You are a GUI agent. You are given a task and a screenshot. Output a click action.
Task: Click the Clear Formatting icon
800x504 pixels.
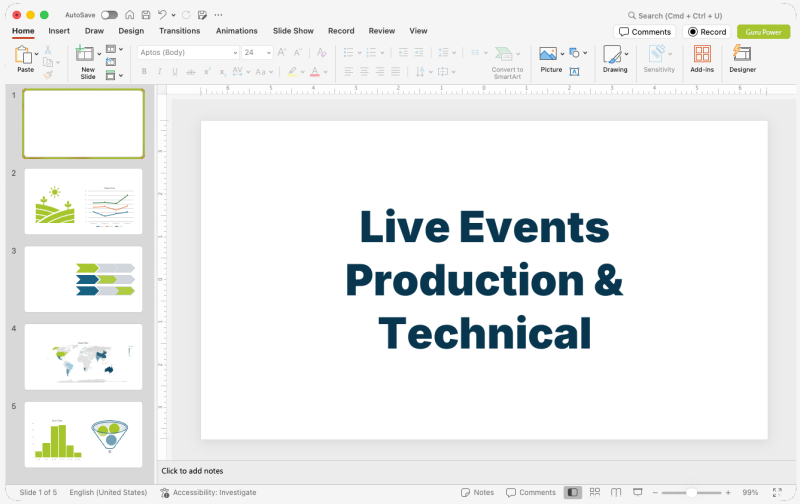click(321, 52)
